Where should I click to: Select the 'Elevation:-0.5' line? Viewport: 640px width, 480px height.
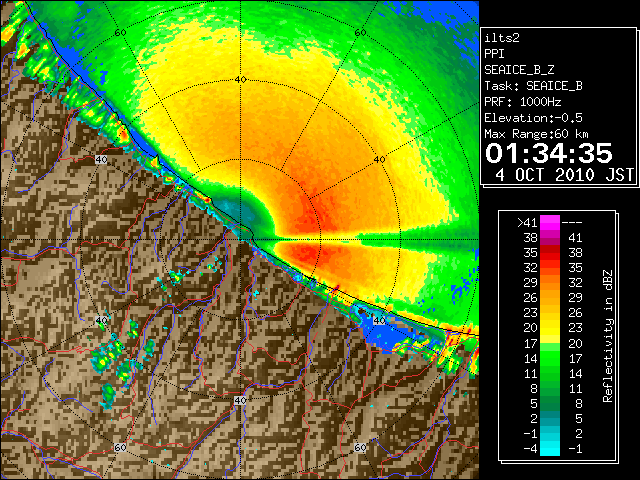[533, 118]
